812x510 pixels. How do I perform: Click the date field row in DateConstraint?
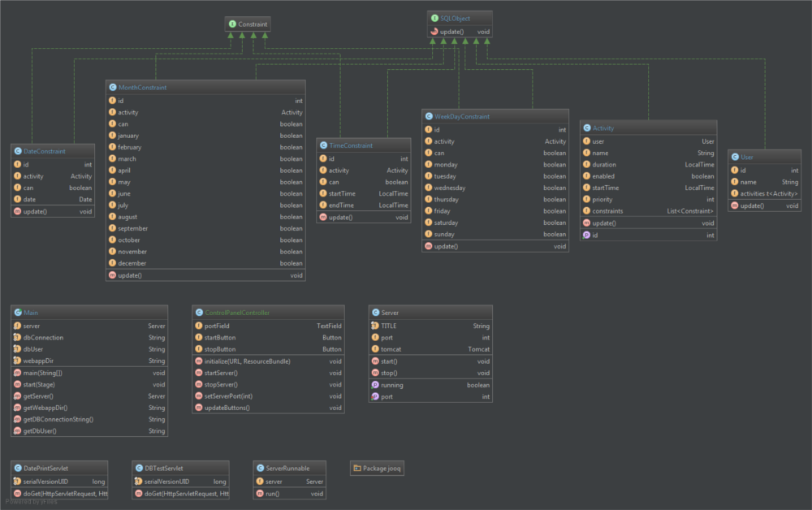tap(53, 199)
